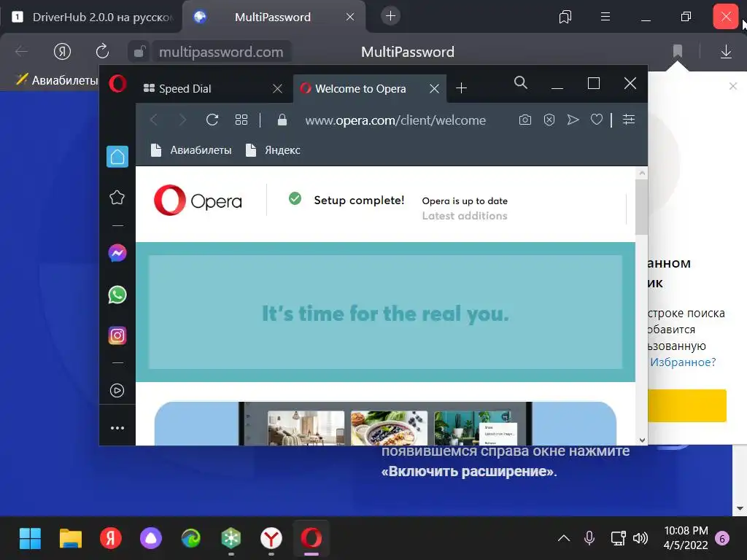The width and height of the screenshot is (747, 560).
Task: Click scrollbar down arrow in Opera page
Action: click(x=642, y=440)
